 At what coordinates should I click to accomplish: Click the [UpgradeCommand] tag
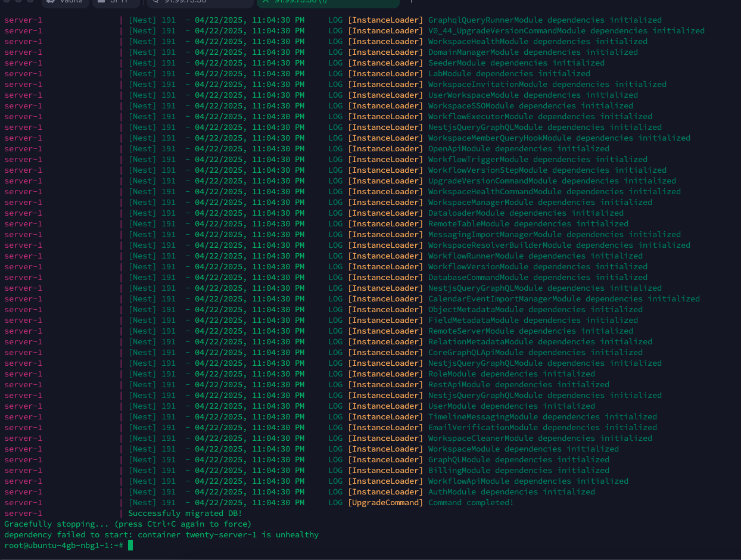(385, 503)
